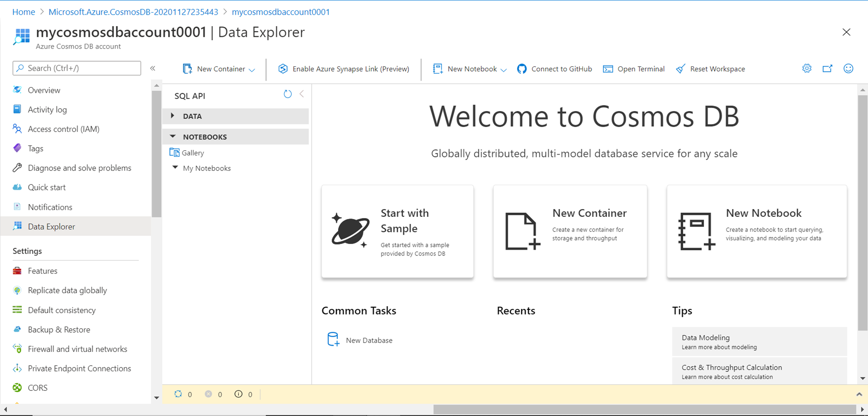The height and width of the screenshot is (416, 868).
Task: Expand the DATA section
Action: tap(173, 116)
